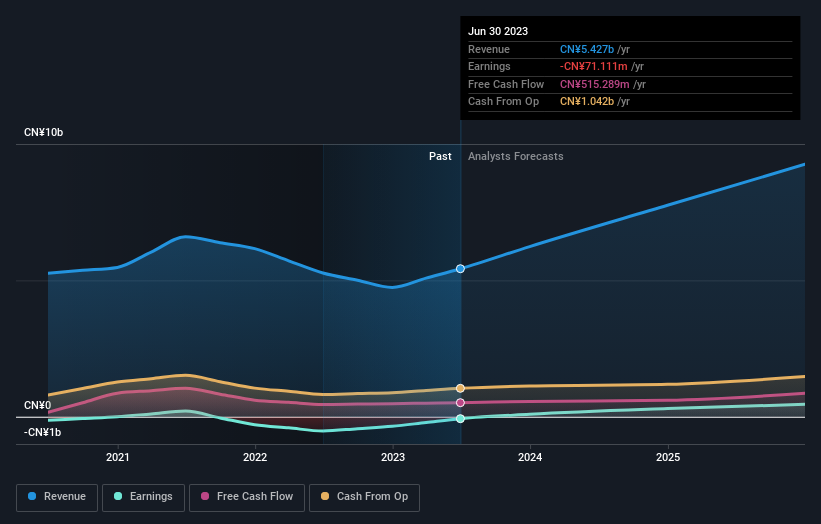Click the 2024 x-axis label
821x524 pixels.
pos(530,458)
